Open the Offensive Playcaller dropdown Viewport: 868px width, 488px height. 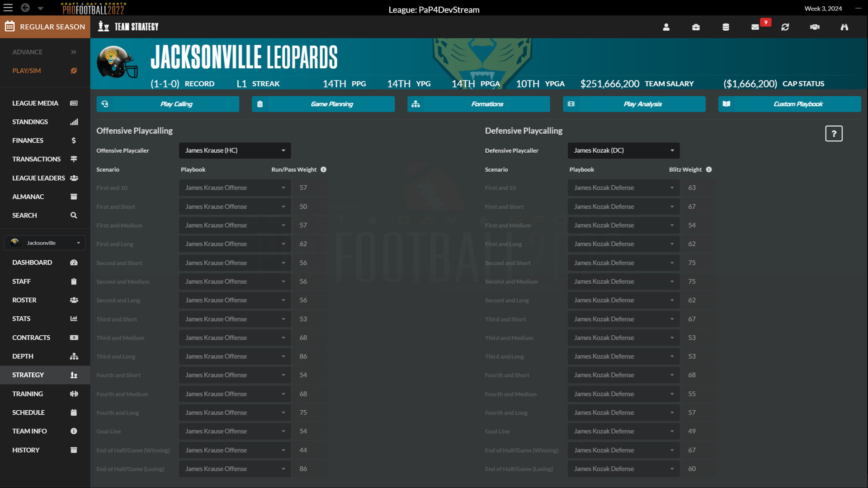point(234,150)
